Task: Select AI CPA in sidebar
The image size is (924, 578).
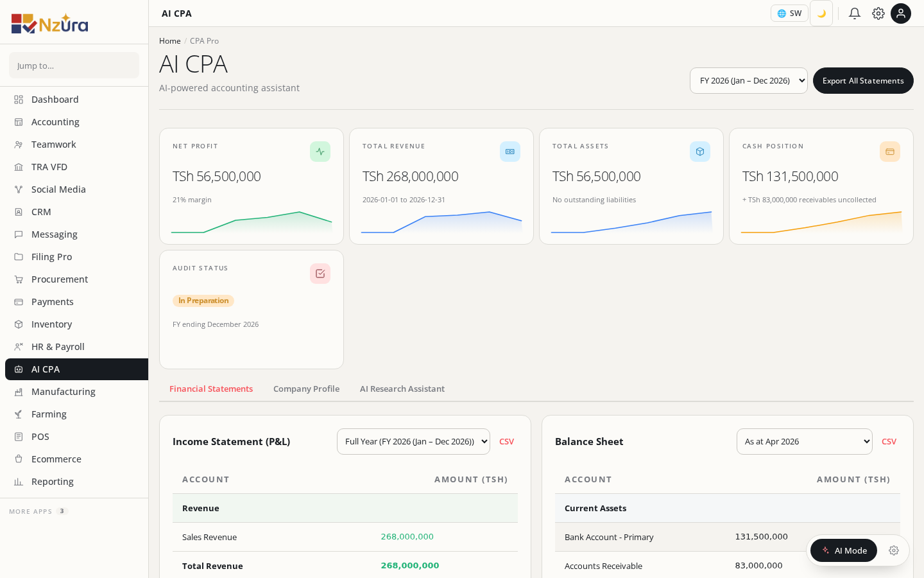Action: pyautogui.click(x=76, y=369)
